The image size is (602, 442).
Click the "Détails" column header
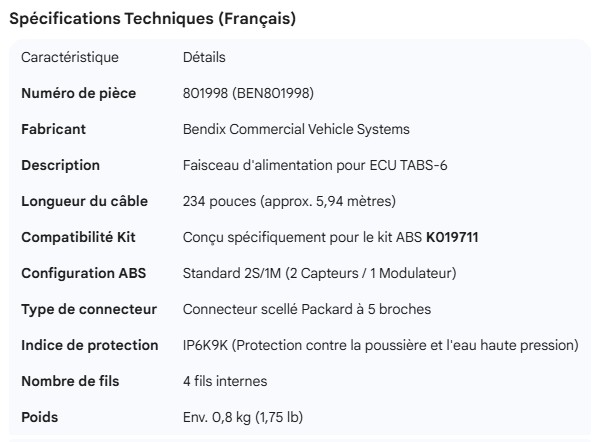pyautogui.click(x=204, y=57)
